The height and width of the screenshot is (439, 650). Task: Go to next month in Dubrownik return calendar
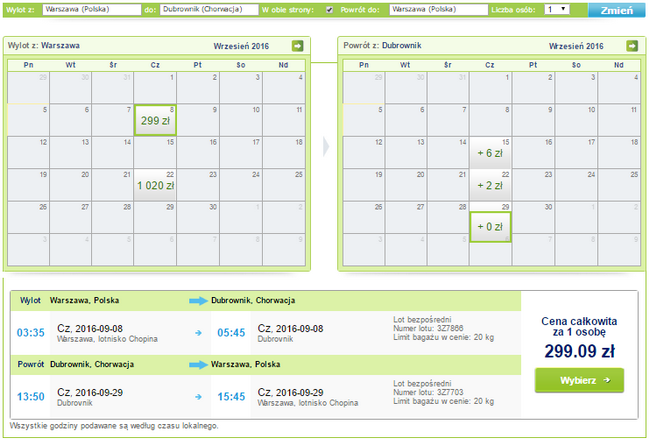pos(632,46)
